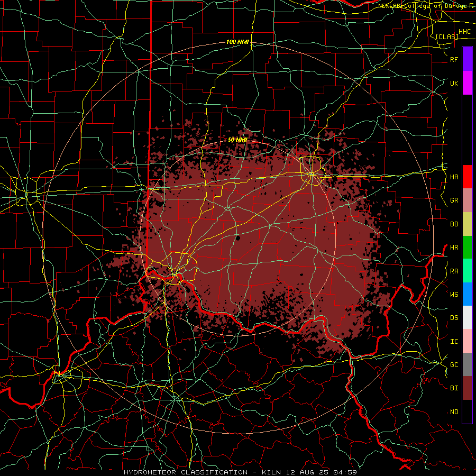Click the brown BI color swatch

point(467,388)
